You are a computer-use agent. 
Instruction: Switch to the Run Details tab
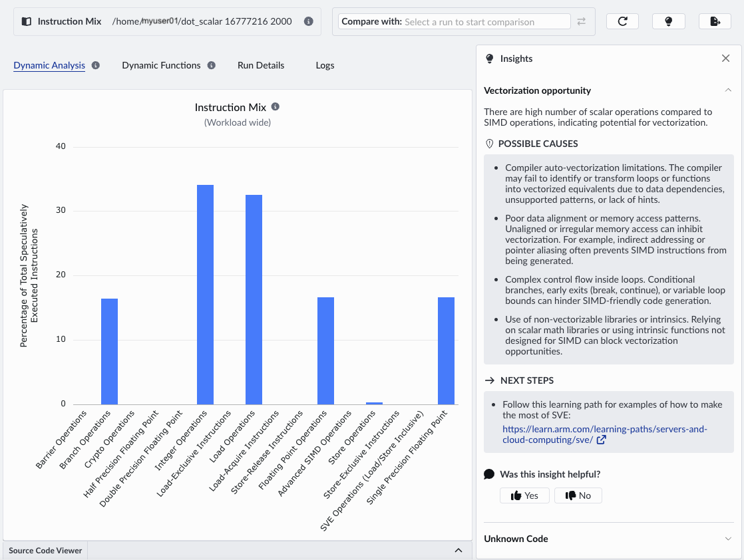pos(261,65)
